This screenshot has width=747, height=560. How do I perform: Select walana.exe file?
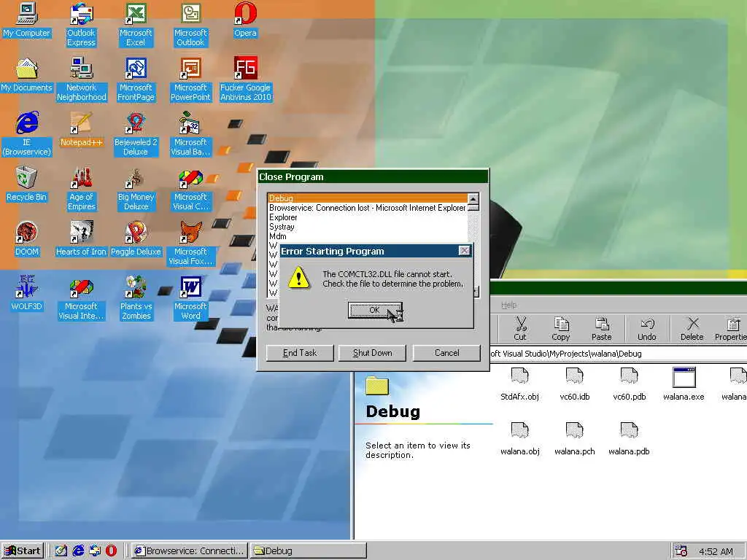pos(684,385)
